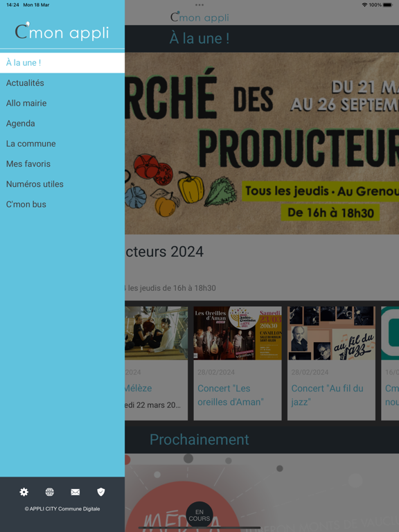Tap the Marché des Producteurs banner image
Viewport: 399px width, 532px height.
[x=262, y=143]
